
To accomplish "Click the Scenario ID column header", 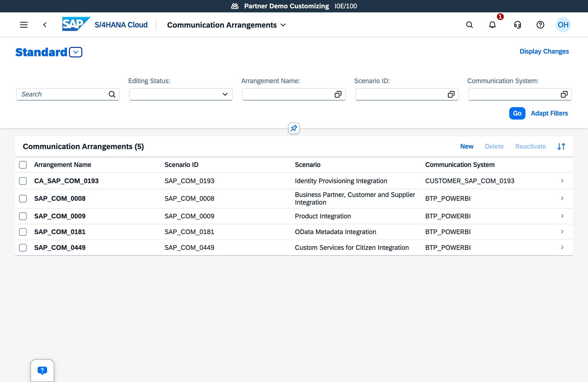I will click(x=181, y=165).
